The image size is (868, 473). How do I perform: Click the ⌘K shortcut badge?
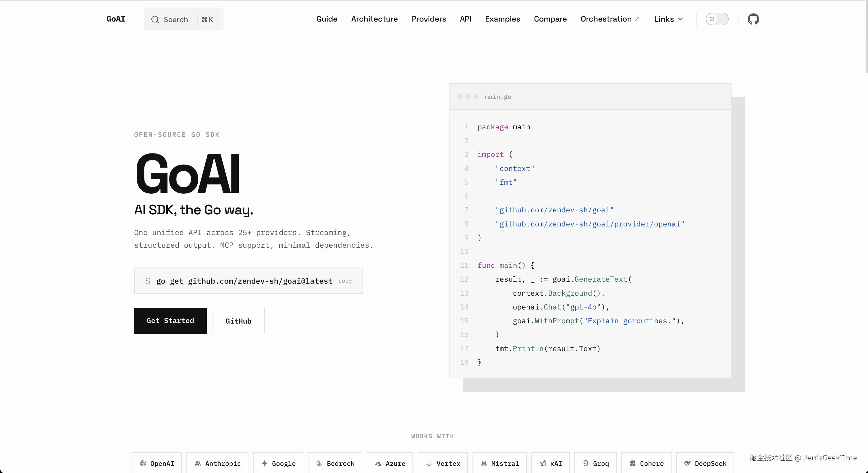(x=207, y=20)
